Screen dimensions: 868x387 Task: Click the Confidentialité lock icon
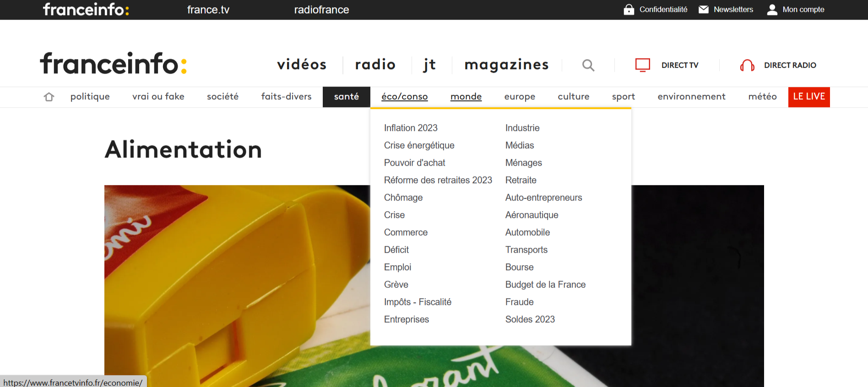click(629, 10)
